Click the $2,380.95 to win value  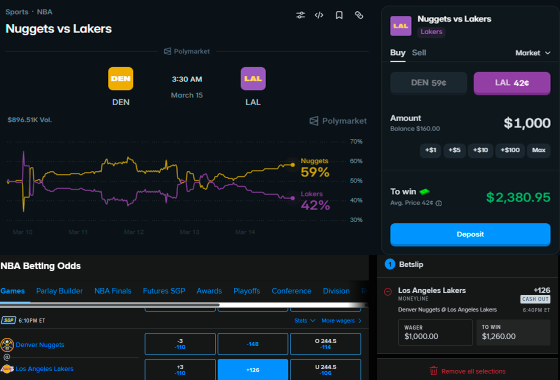518,197
